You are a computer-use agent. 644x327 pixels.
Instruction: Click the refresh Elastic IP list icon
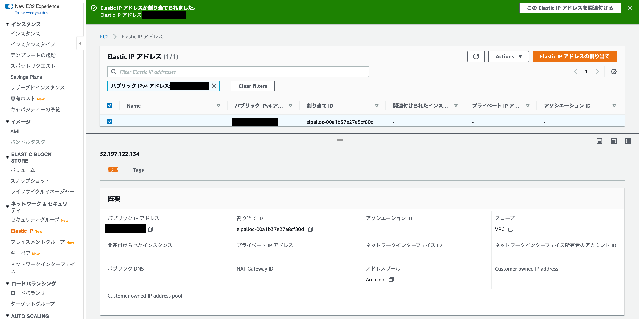(476, 56)
